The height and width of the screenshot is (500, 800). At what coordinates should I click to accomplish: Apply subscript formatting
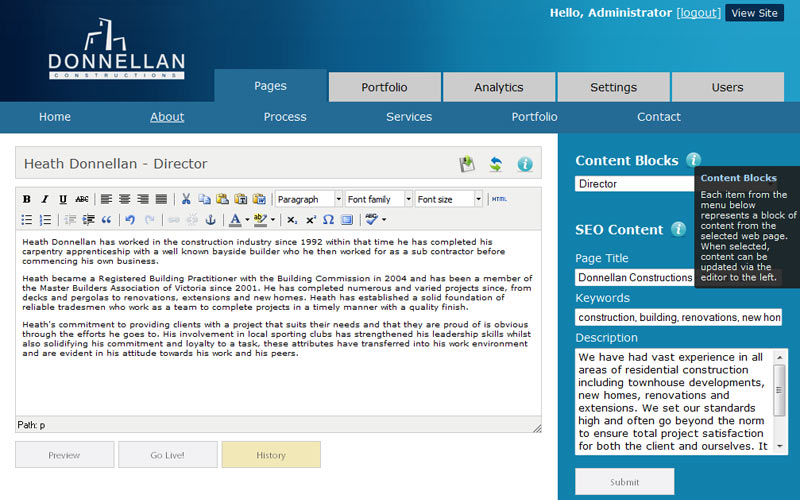(x=292, y=220)
